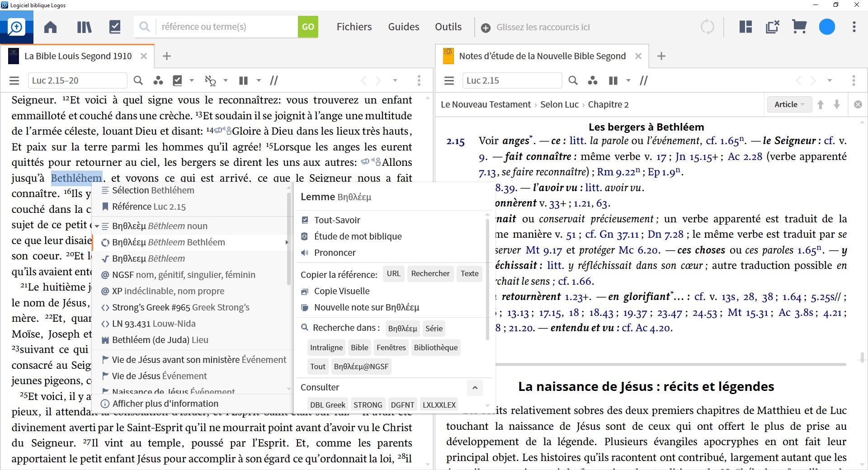This screenshot has width=868, height=470.
Task: Click parallel resources icon in Bible pane
Action: (x=274, y=80)
